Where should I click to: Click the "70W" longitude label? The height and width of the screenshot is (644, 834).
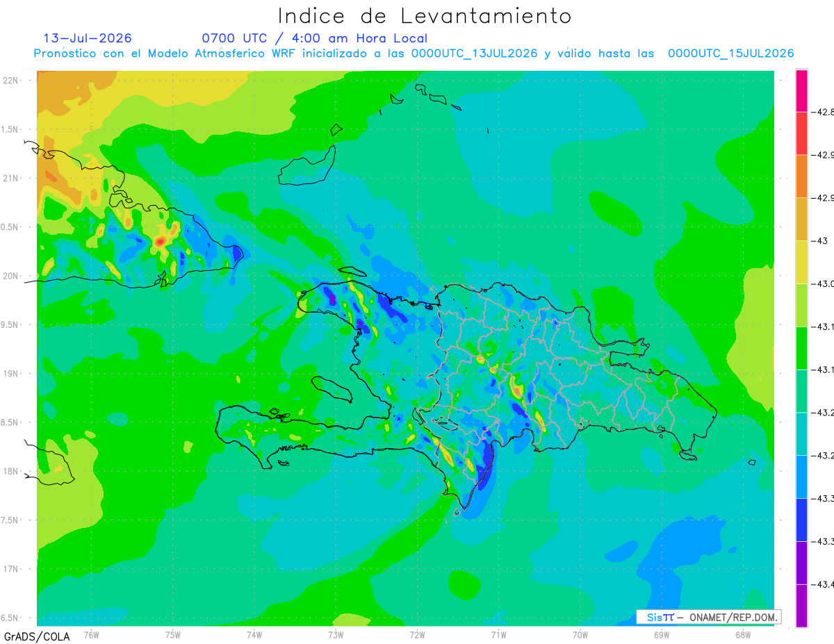[580, 634]
